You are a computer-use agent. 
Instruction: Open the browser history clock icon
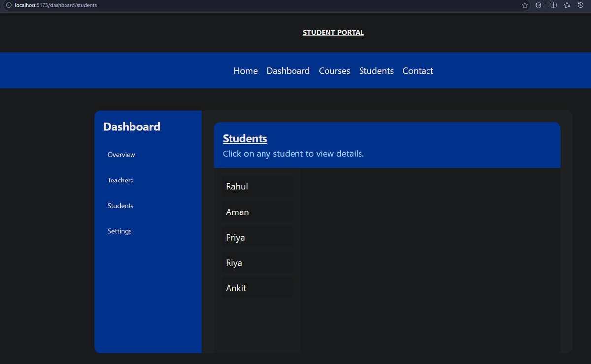(580, 5)
